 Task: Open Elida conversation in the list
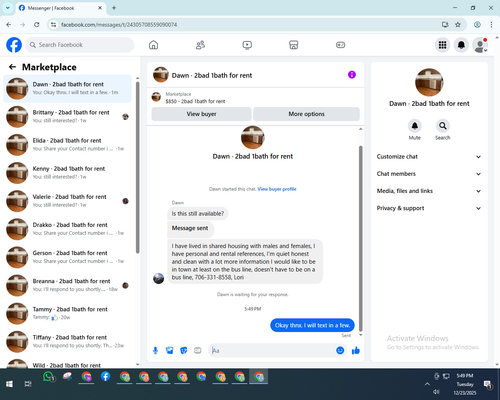(67, 144)
